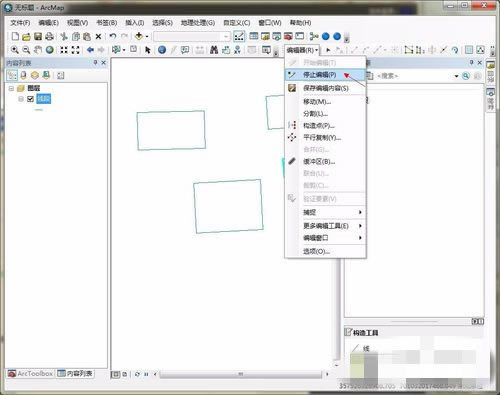The width and height of the screenshot is (500, 395).
Task: Open the Find binoculars tool
Action: click(x=214, y=50)
